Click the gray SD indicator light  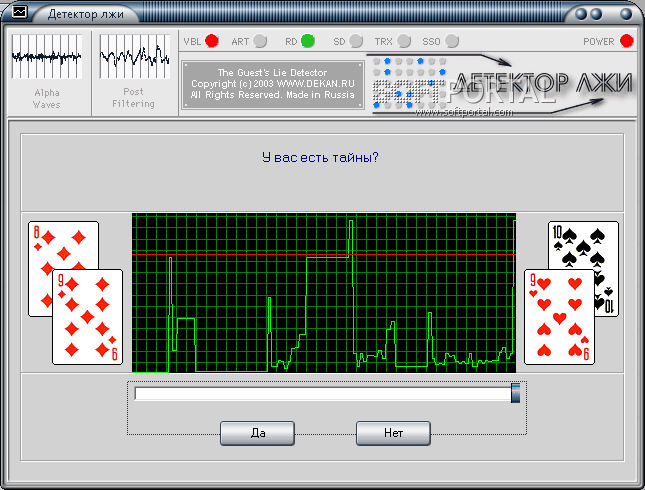[x=356, y=41]
